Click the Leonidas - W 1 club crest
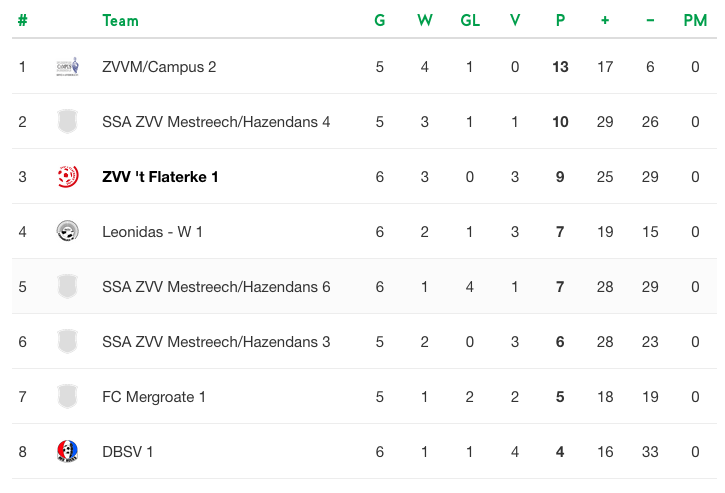This screenshot has width=725, height=493. (x=68, y=231)
